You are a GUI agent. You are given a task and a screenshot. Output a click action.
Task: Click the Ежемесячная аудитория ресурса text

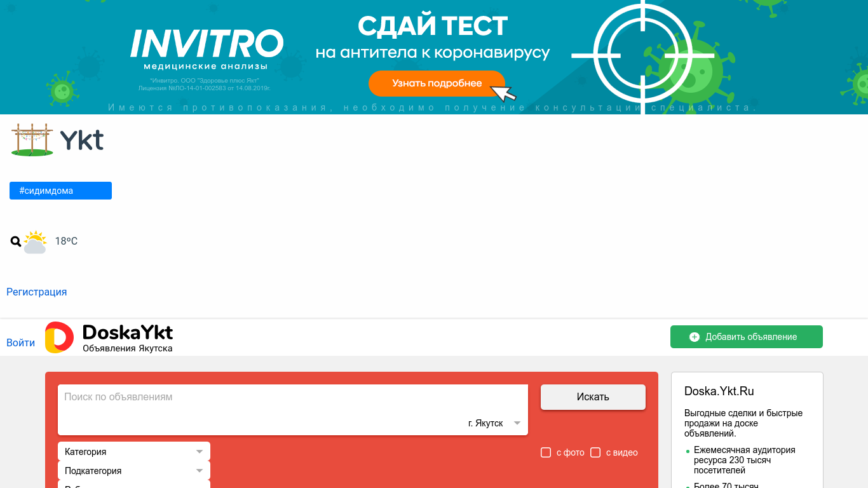point(745,460)
